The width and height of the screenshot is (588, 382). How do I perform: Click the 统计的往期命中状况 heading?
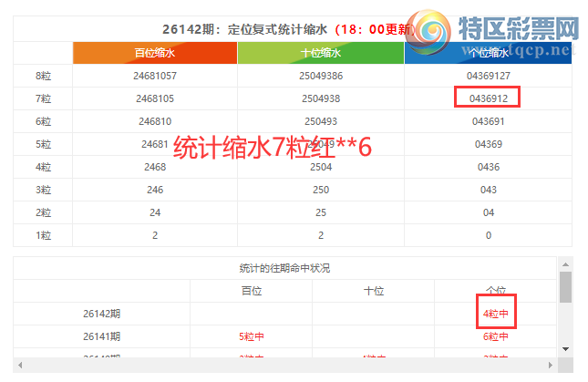(284, 268)
